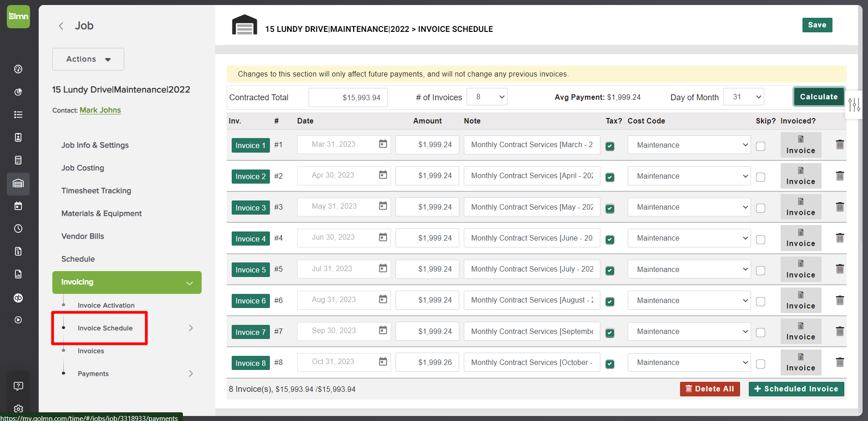Open the calendar icon in left sidebar
The width and height of the screenshot is (868, 421).
[x=18, y=206]
